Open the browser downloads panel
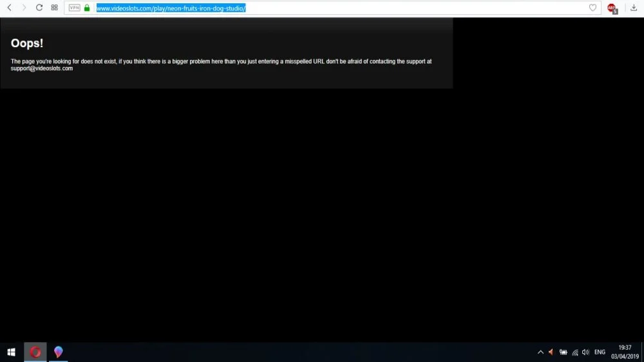This screenshot has width=644, height=362. pyautogui.click(x=634, y=8)
